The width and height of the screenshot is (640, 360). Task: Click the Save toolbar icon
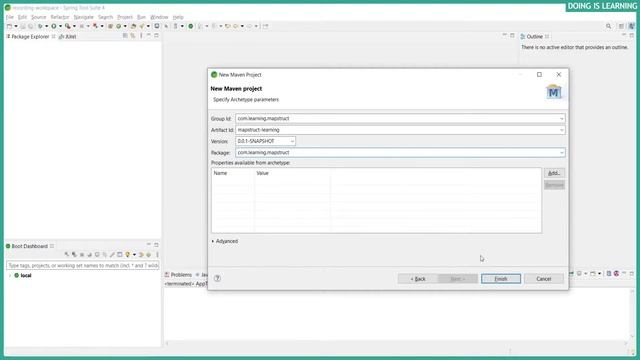23,26
